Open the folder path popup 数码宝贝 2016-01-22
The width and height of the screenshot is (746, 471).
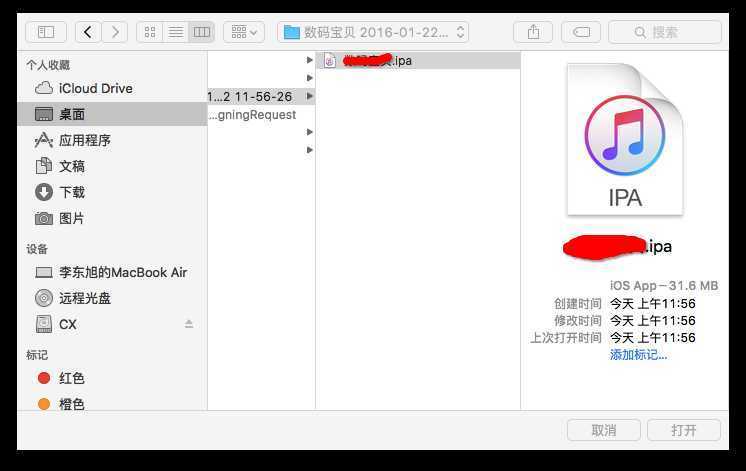(x=373, y=32)
